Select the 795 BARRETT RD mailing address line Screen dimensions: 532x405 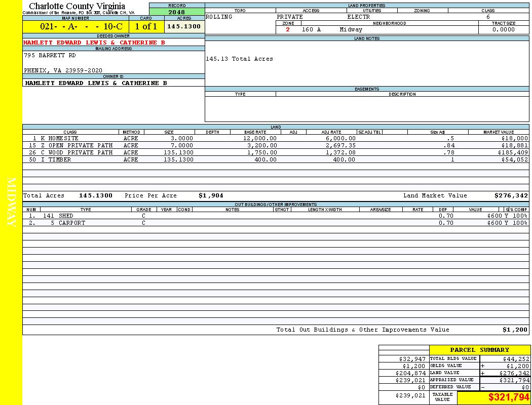[50, 56]
